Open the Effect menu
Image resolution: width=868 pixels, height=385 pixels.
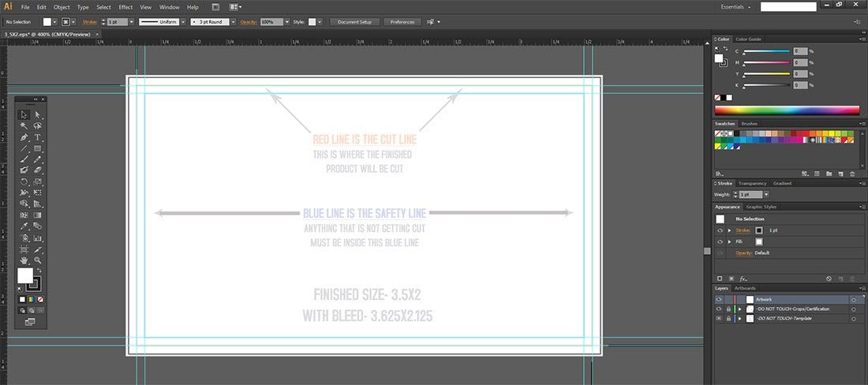(x=125, y=6)
